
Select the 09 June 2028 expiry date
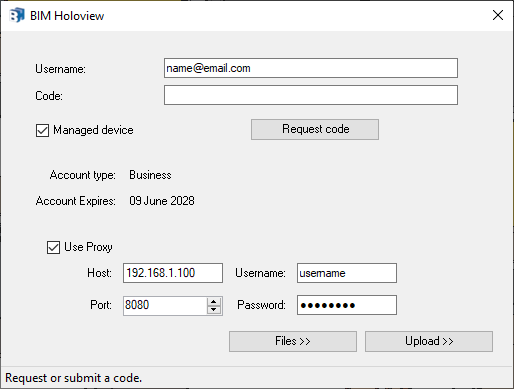point(162,201)
